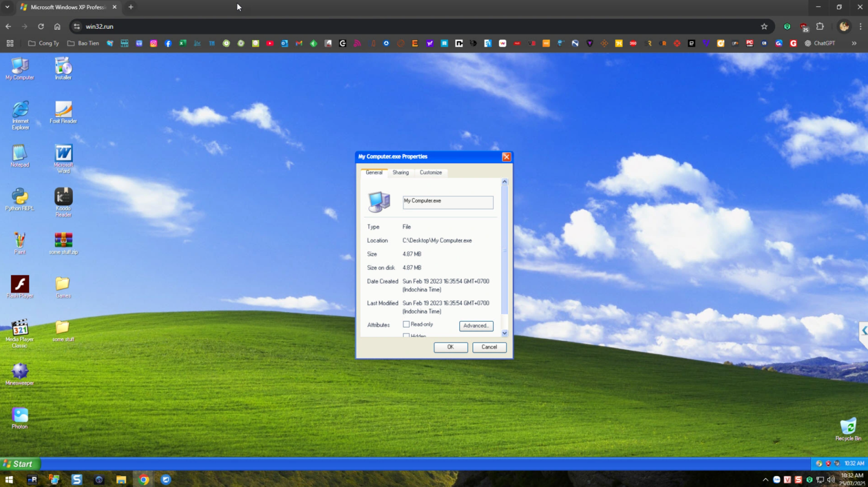The width and height of the screenshot is (868, 487).
Task: Select the some stuff.zip archive icon
Action: (63, 243)
